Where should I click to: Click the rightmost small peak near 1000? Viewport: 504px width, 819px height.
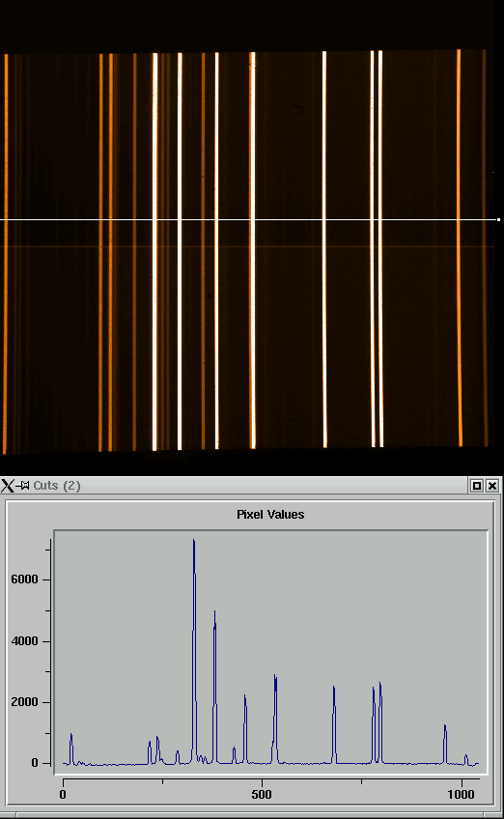click(x=466, y=756)
